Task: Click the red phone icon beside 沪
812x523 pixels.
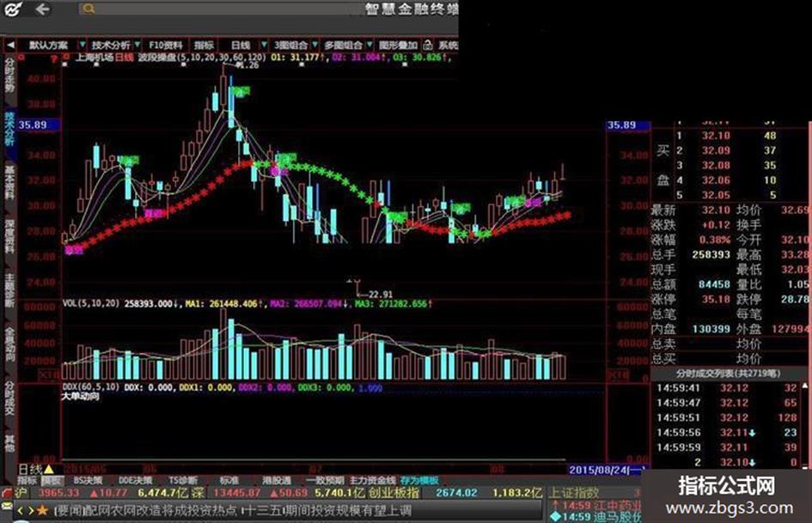Action: tap(7, 492)
